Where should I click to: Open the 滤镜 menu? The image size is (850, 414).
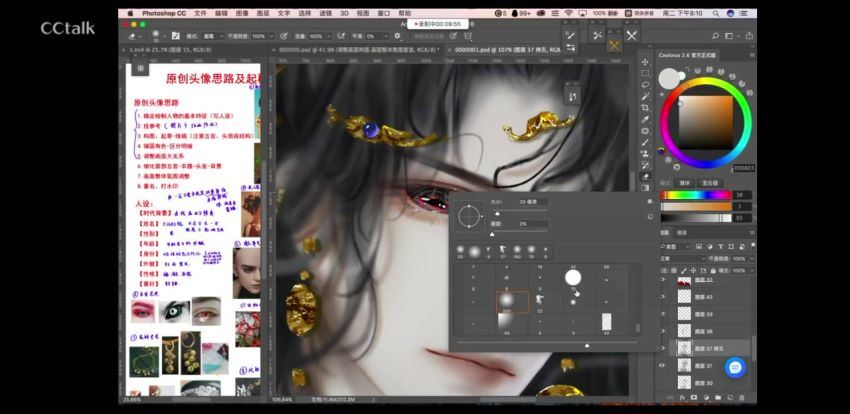click(325, 13)
